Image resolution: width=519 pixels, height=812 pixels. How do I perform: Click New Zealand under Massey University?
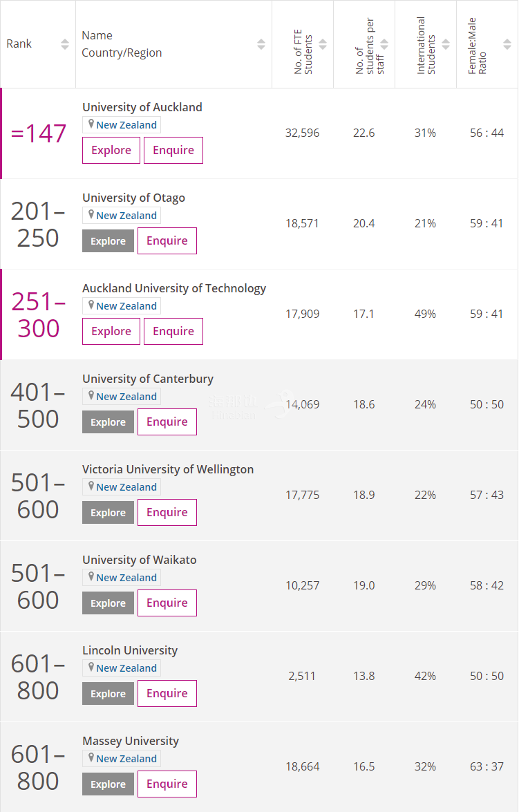pos(126,759)
